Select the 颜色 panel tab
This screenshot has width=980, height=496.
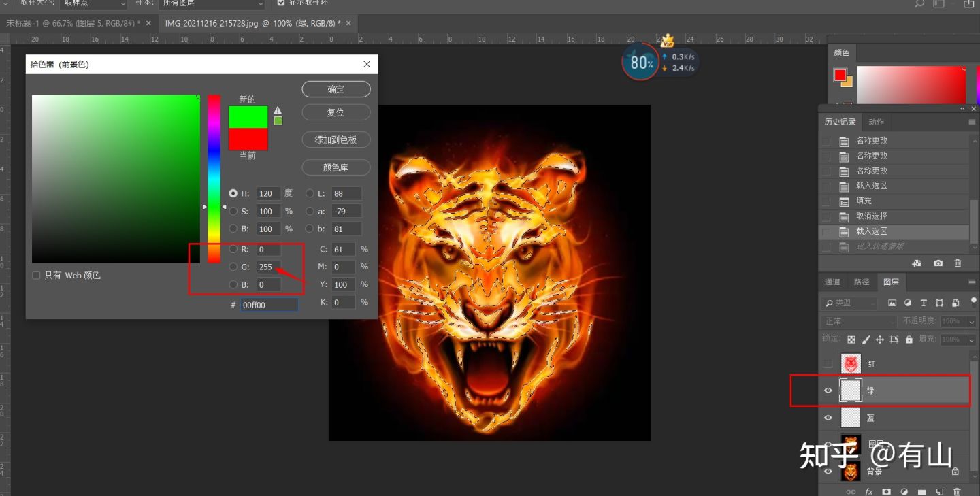coord(842,52)
